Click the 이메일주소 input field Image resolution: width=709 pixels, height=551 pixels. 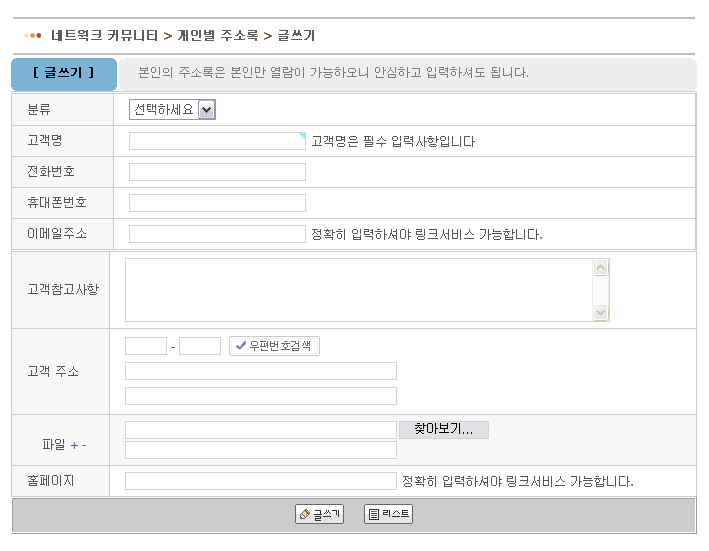tap(217, 234)
